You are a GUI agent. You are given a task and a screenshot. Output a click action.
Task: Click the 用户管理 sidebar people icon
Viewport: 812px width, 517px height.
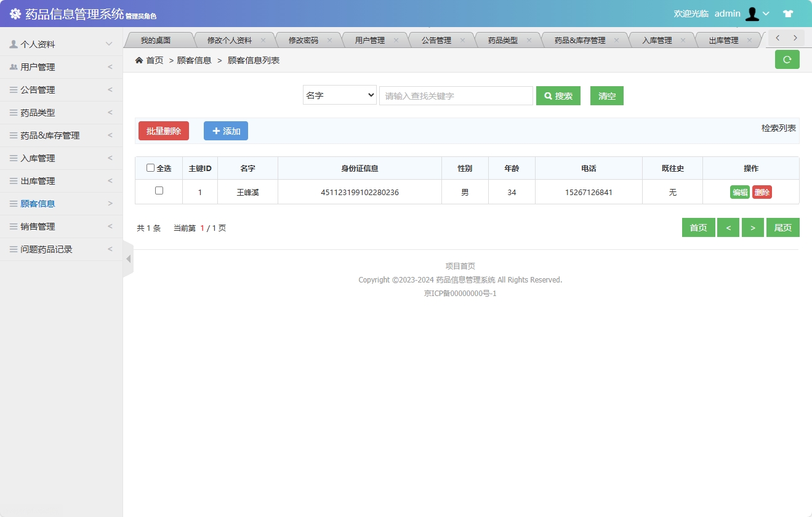pyautogui.click(x=14, y=66)
